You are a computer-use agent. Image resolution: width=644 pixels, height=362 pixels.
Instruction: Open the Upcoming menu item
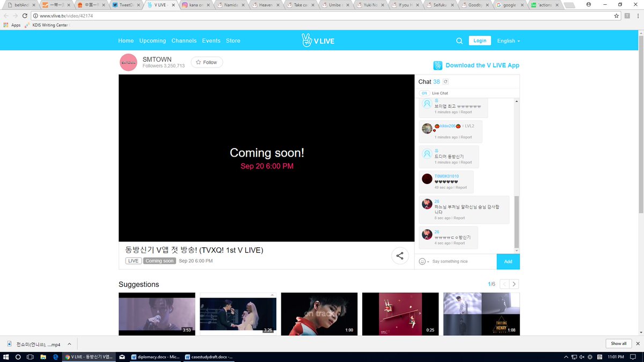coord(152,41)
